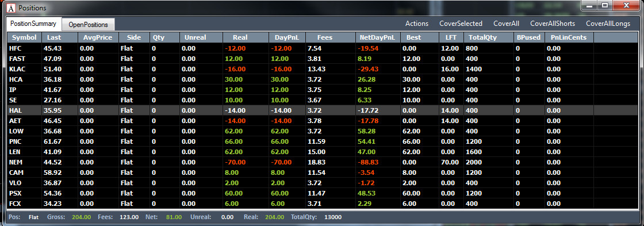644x226 pixels.
Task: Sort by NetDayPnL column header
Action: tap(378, 37)
